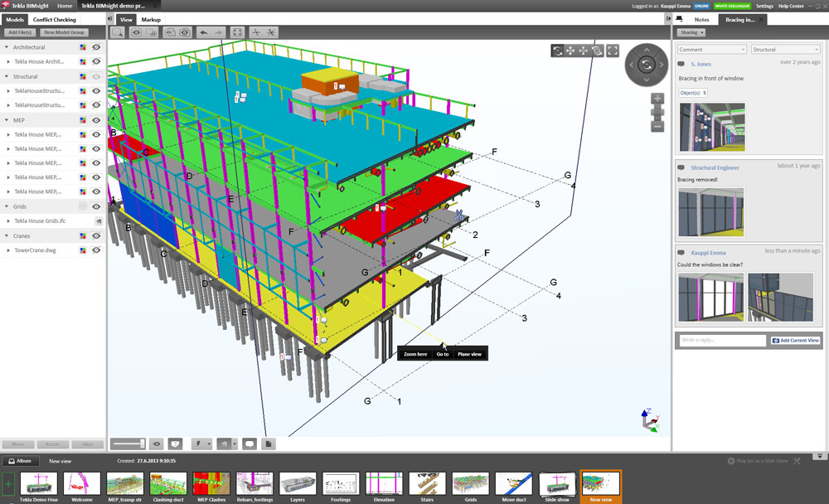Image resolution: width=829 pixels, height=504 pixels.
Task: Click the document icon in bottom toolbar
Action: point(269,443)
